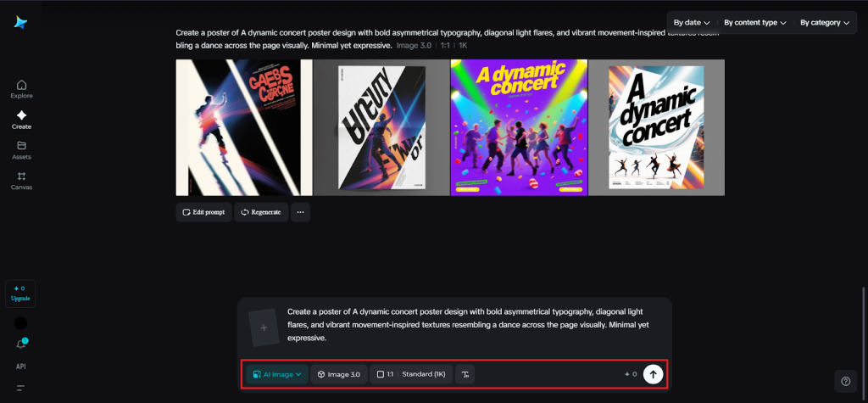This screenshot has height=403, width=868.
Task: Open the text style tool icon
Action: point(465,374)
